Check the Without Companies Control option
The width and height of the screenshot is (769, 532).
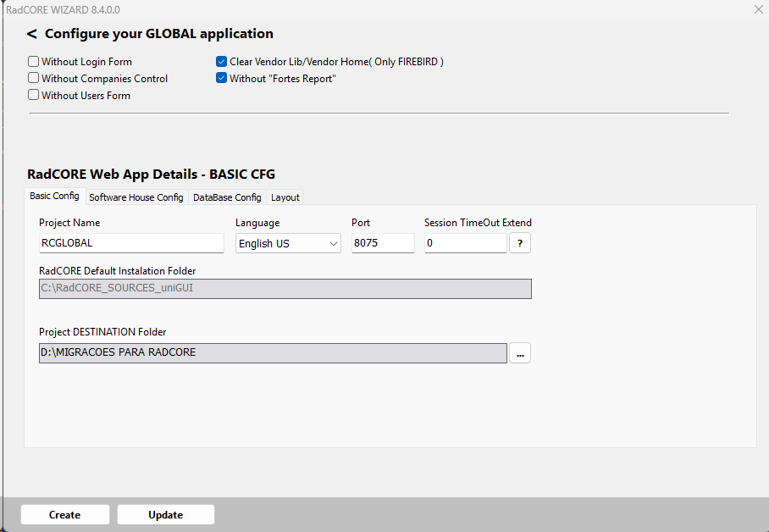pos(34,79)
